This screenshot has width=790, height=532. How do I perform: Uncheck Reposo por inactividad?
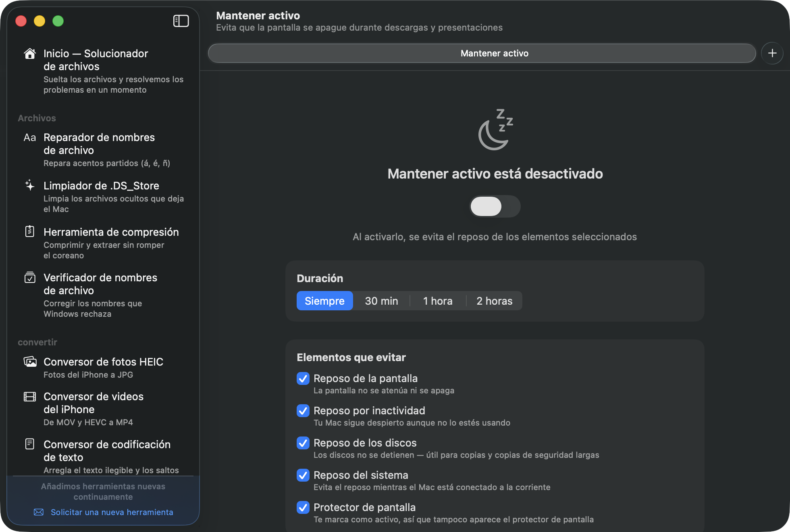click(x=303, y=411)
